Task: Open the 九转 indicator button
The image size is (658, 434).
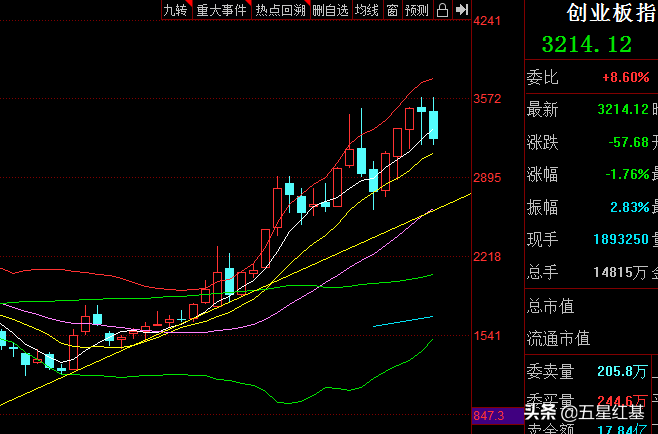Action: 177,10
